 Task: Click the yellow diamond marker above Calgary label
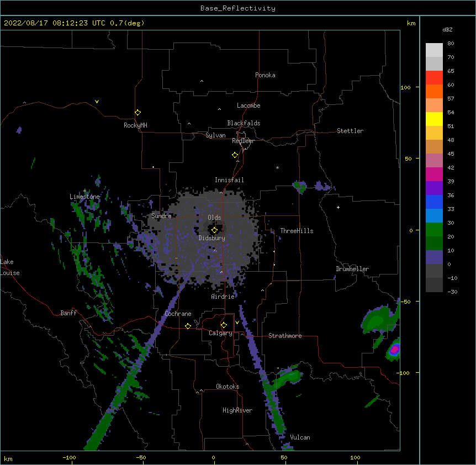[224, 325]
